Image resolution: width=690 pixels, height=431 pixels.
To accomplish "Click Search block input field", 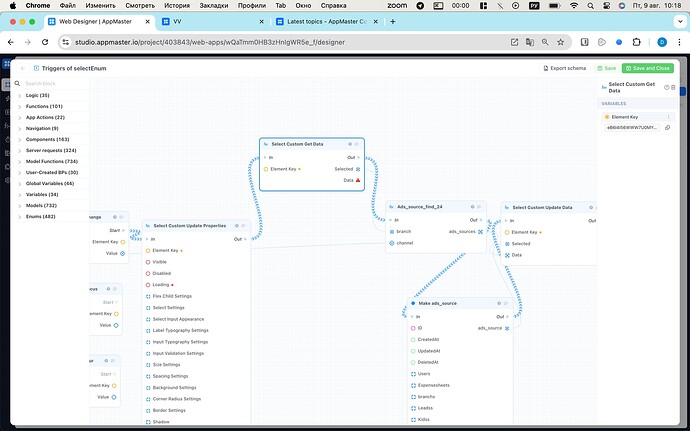I will point(55,83).
